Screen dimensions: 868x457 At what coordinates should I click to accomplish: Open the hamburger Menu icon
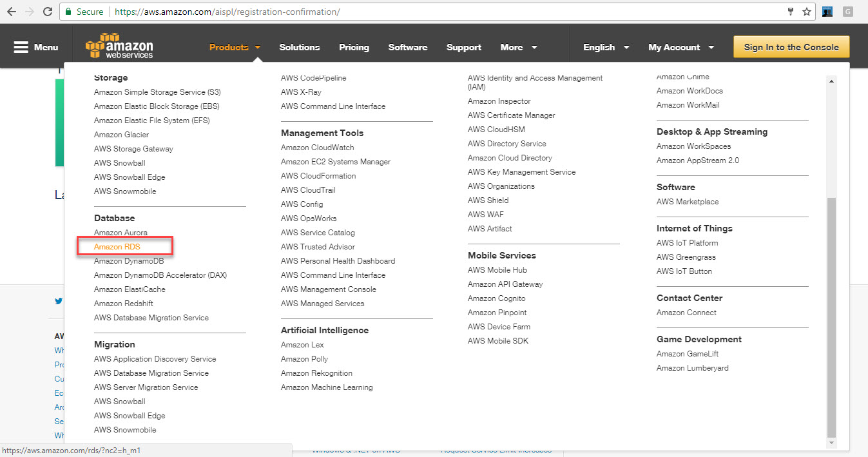click(x=21, y=47)
